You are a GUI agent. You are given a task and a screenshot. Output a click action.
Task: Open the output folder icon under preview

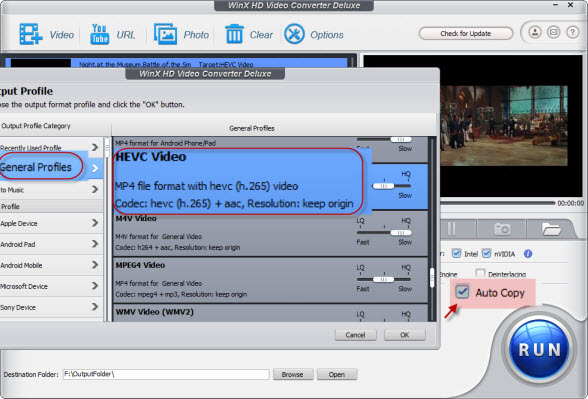pos(550,228)
